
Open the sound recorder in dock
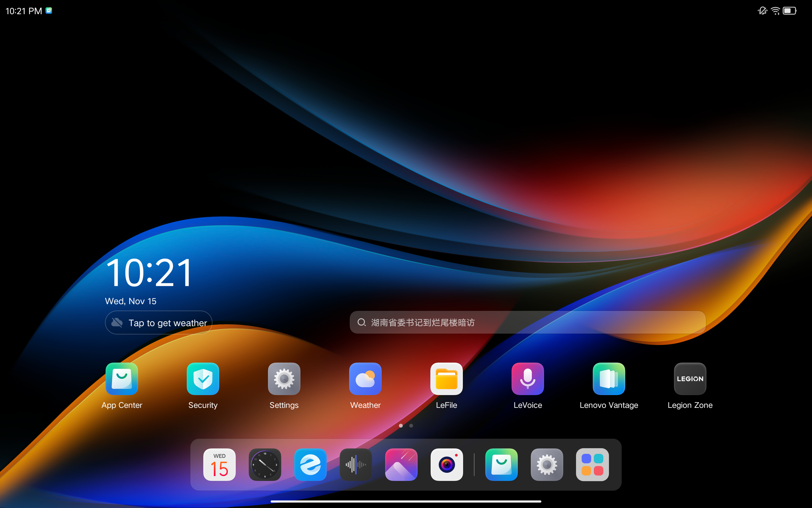[x=356, y=465]
